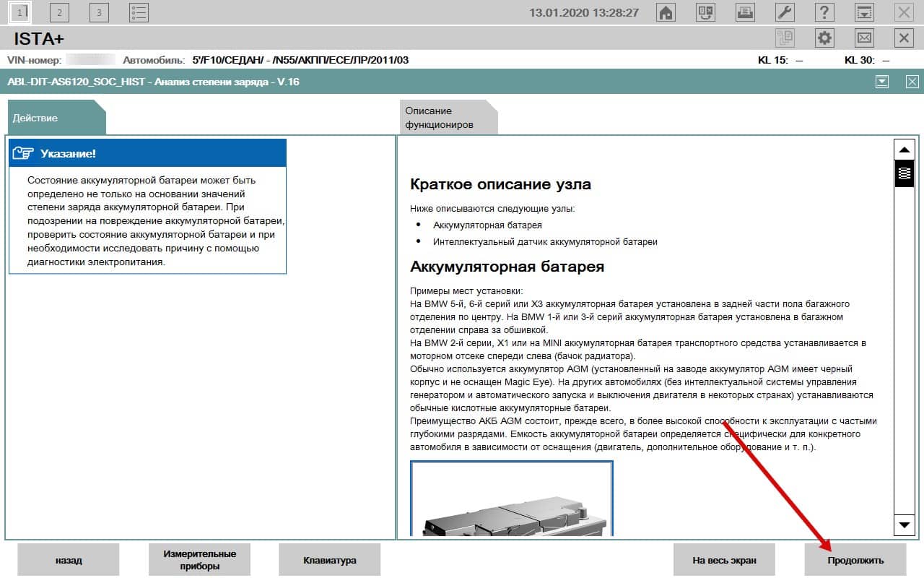Select the Описание функциониров tab
The height and width of the screenshot is (578, 924).
tap(448, 118)
